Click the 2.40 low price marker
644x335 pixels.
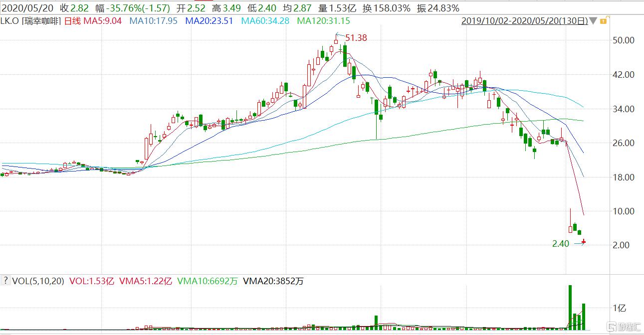(560, 244)
